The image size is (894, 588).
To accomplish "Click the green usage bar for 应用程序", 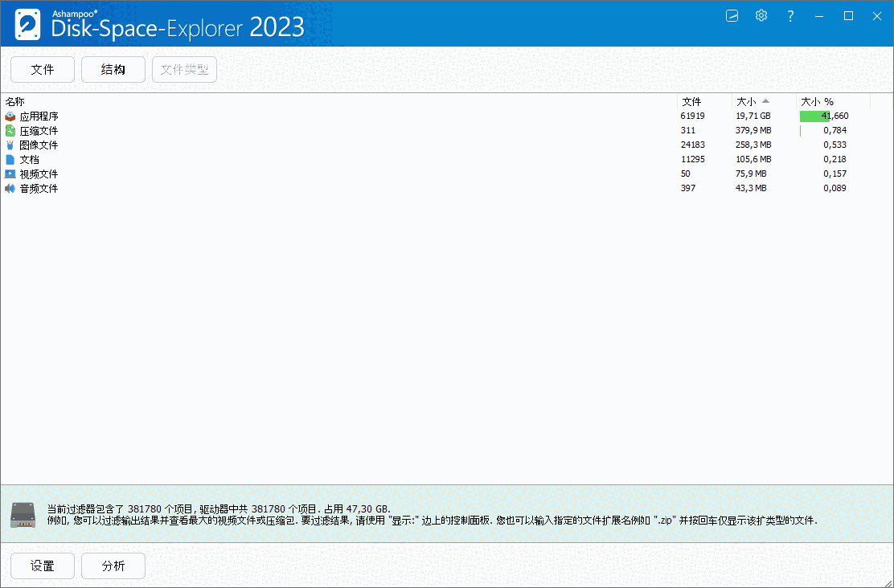I will pyautogui.click(x=814, y=116).
